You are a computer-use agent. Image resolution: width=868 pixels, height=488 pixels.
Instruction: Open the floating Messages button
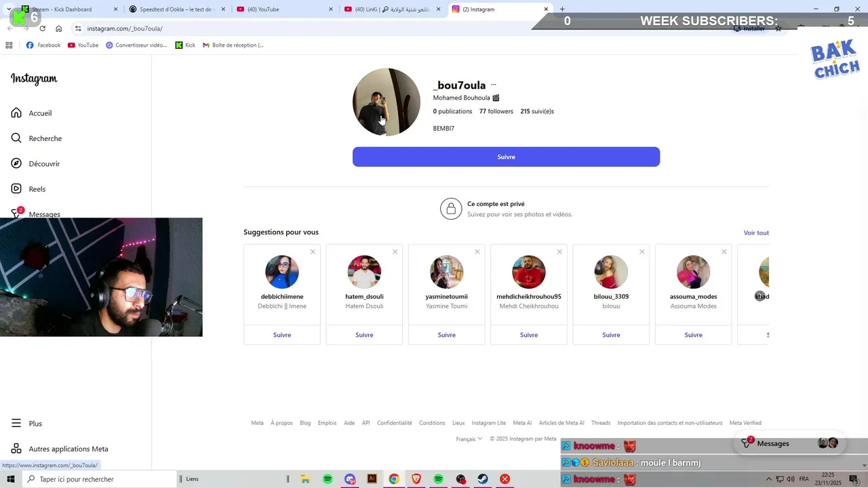tap(789, 443)
